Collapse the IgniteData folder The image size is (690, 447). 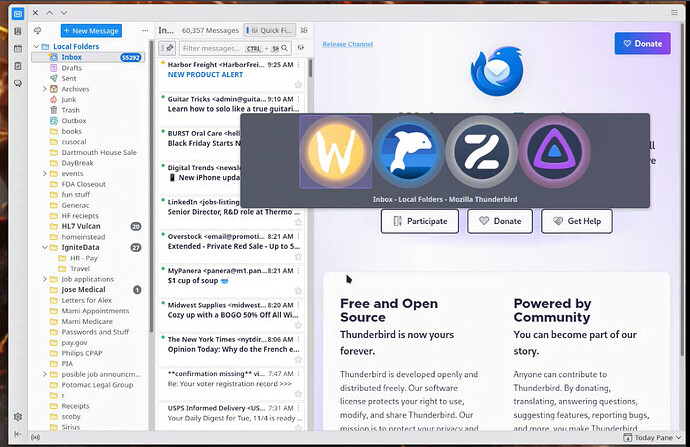coord(44,247)
